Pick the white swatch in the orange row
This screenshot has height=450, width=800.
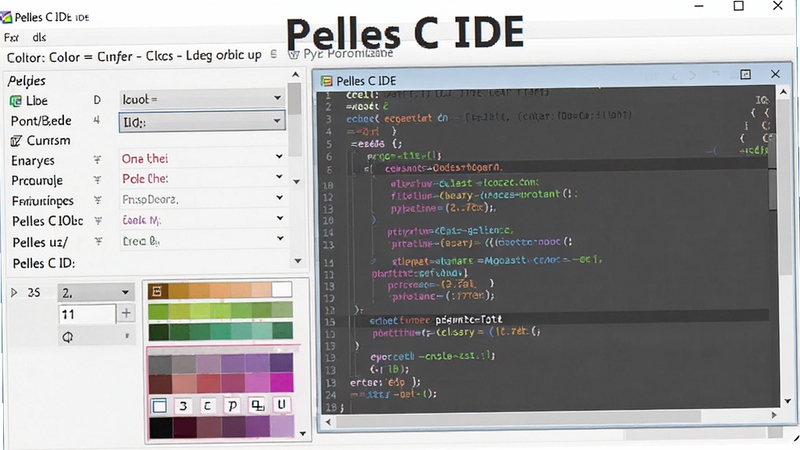coord(281,290)
